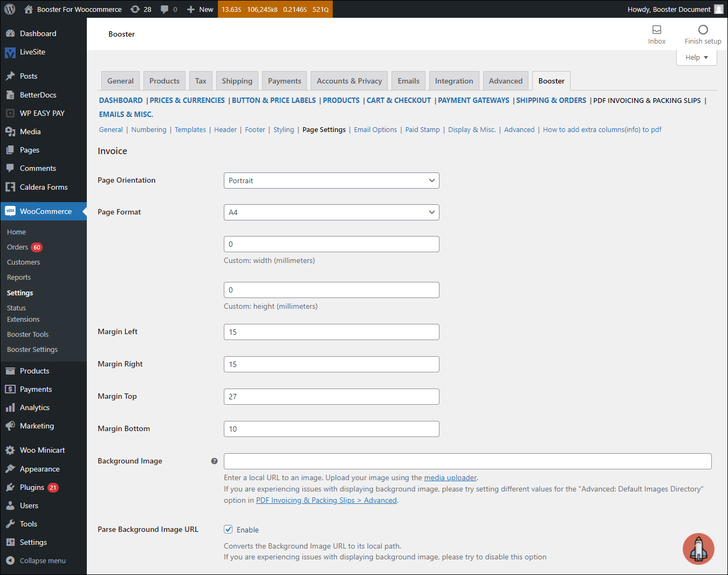Click the Margin Right input field
728x575 pixels.
pos(332,364)
